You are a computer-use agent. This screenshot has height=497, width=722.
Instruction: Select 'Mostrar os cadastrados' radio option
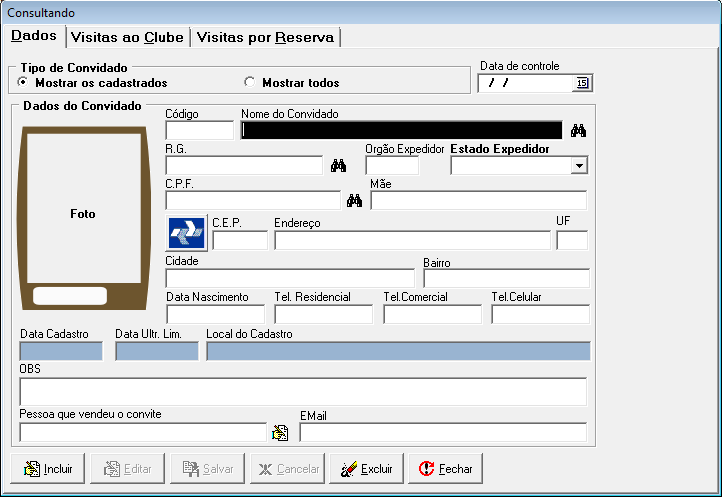(x=23, y=83)
